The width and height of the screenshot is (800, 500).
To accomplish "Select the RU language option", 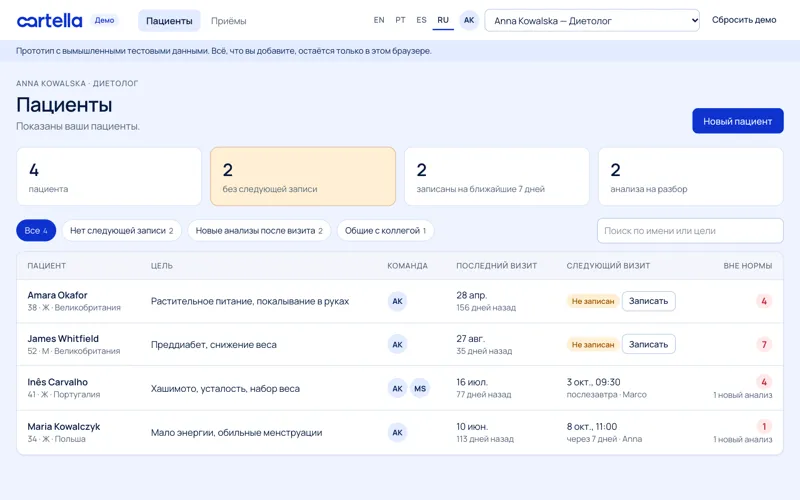I will tap(443, 20).
